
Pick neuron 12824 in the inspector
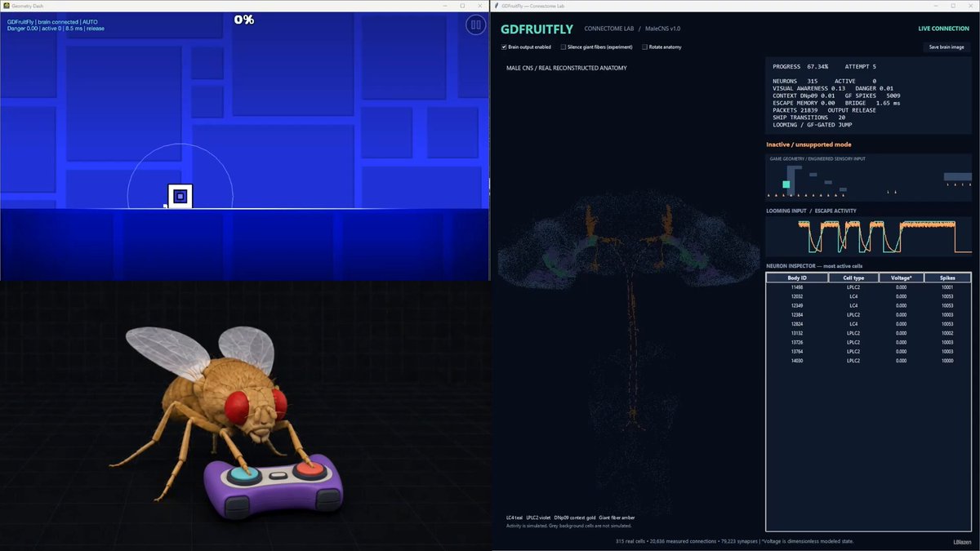(x=868, y=324)
